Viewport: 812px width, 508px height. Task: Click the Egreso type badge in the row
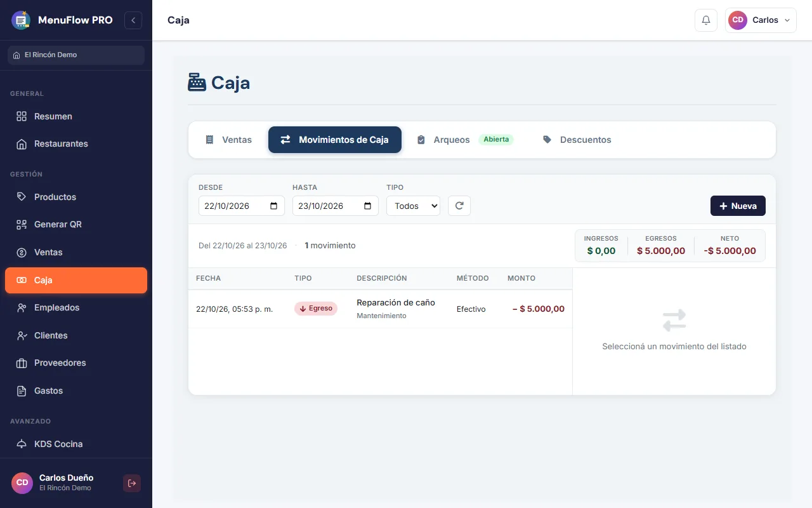coord(316,309)
